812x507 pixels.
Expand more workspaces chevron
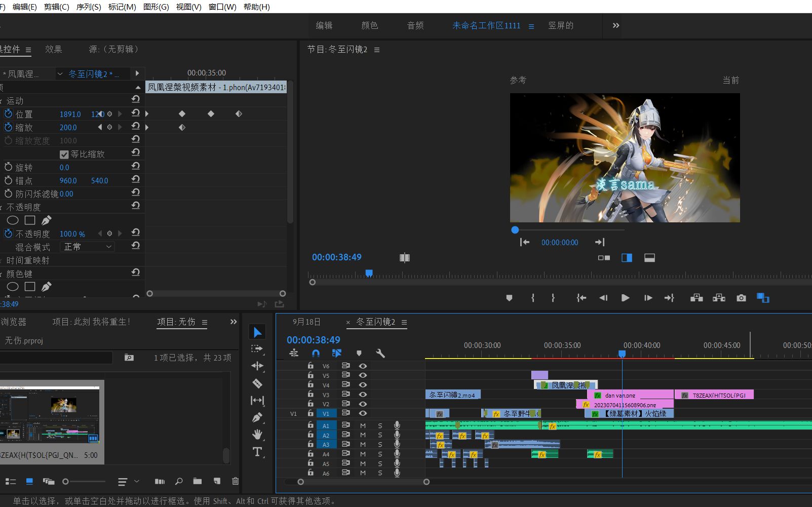[616, 25]
